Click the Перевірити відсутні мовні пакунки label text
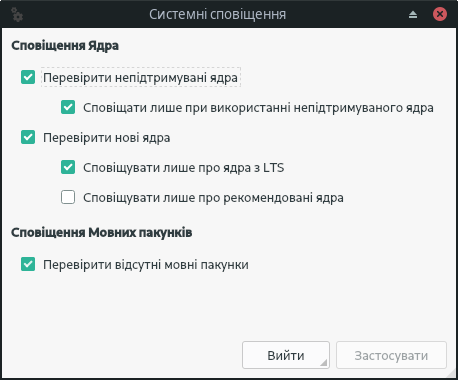 click(x=146, y=265)
